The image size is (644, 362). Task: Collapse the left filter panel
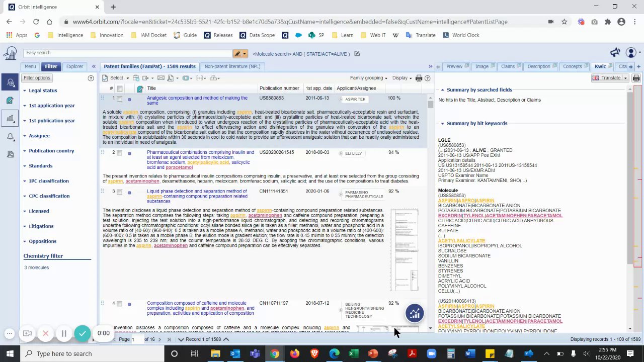[94, 66]
